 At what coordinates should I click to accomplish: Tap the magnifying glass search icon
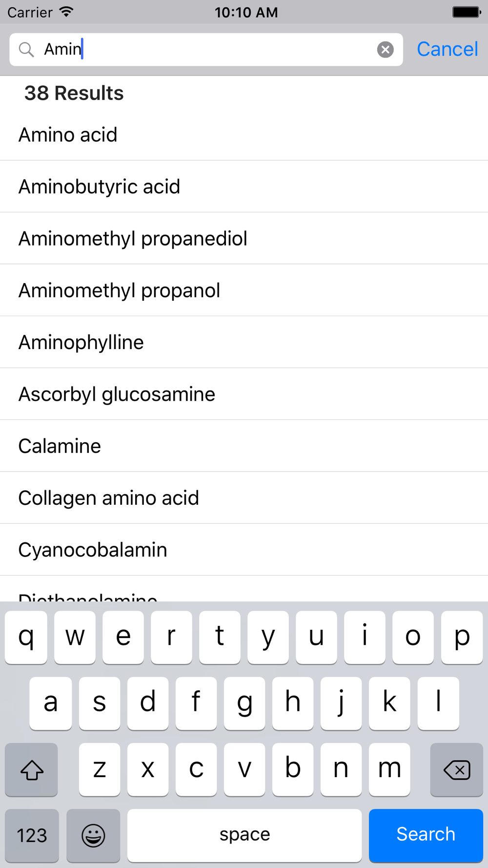click(26, 49)
